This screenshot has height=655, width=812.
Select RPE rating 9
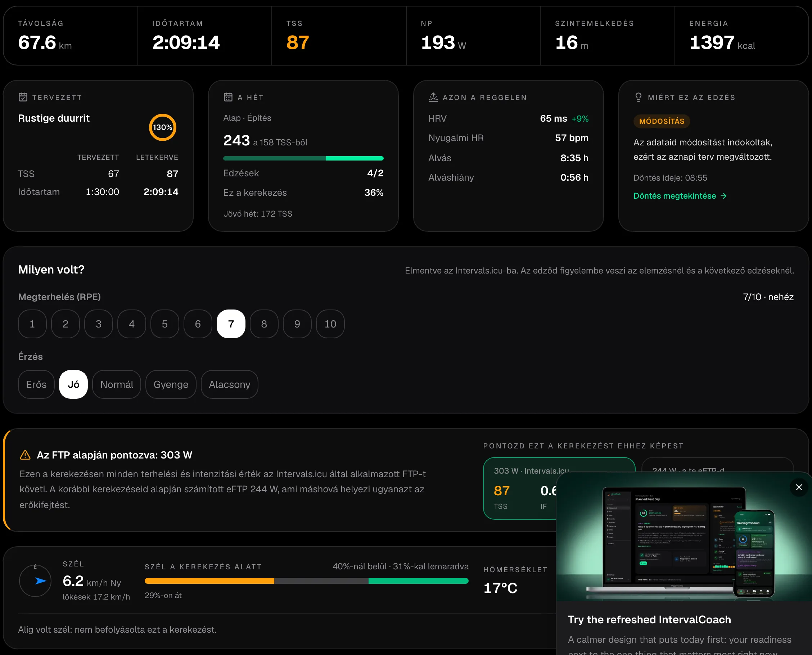[x=297, y=324]
